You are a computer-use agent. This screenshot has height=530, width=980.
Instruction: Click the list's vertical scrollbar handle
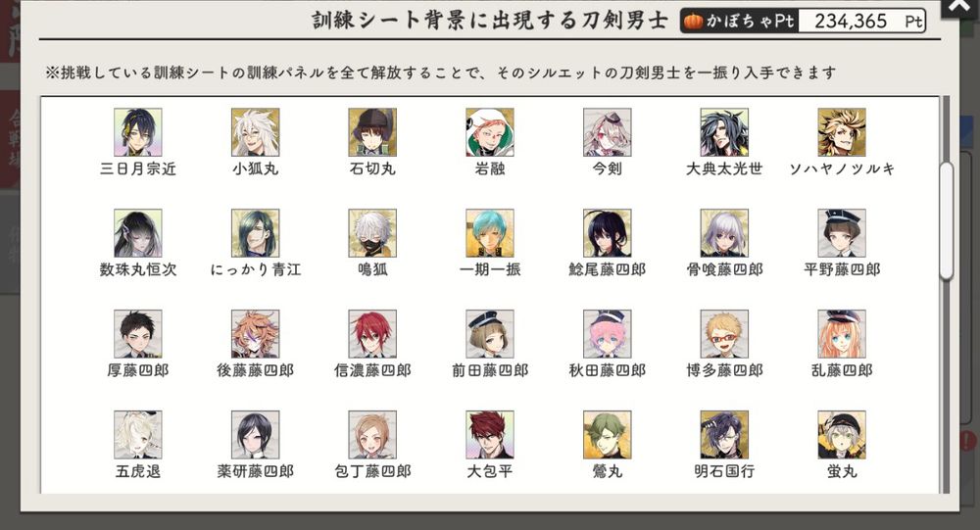[947, 220]
